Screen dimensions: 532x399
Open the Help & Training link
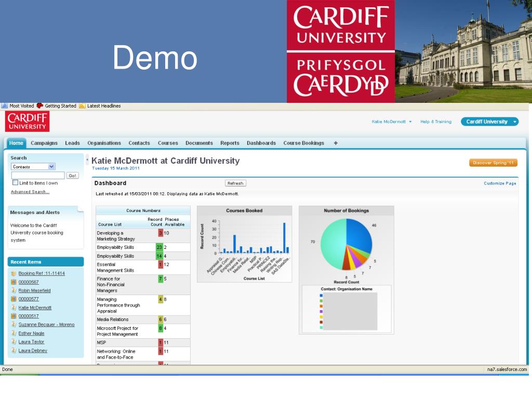point(436,122)
